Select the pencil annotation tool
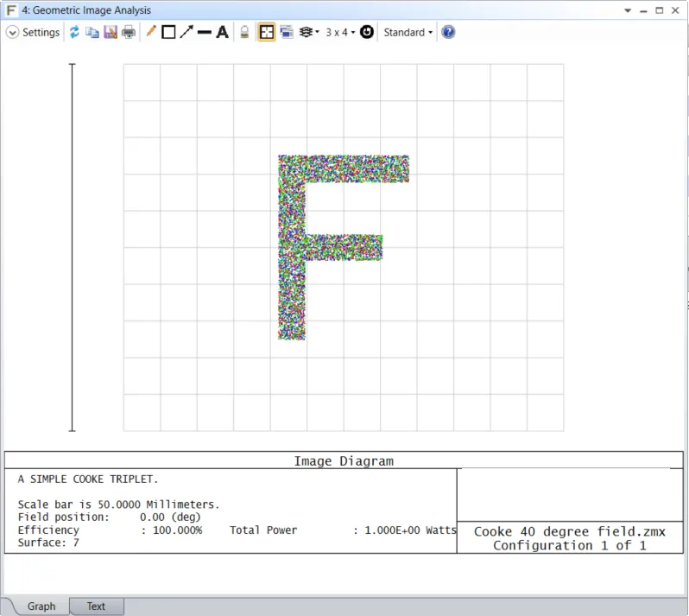The height and width of the screenshot is (616, 689). pyautogui.click(x=151, y=32)
